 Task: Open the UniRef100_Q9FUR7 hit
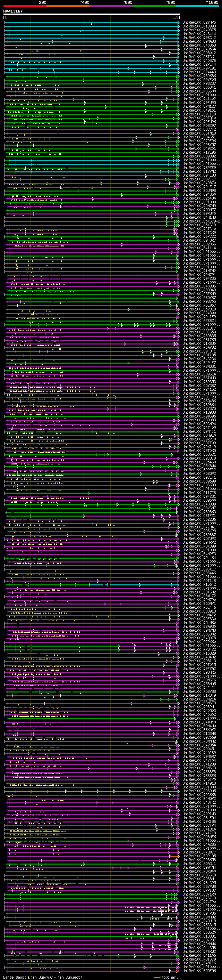click(199, 241)
